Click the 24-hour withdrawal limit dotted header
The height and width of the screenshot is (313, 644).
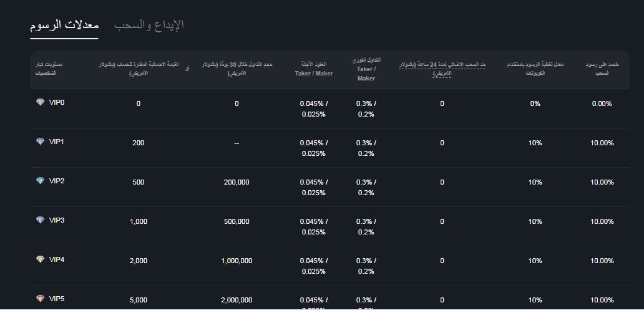click(442, 69)
